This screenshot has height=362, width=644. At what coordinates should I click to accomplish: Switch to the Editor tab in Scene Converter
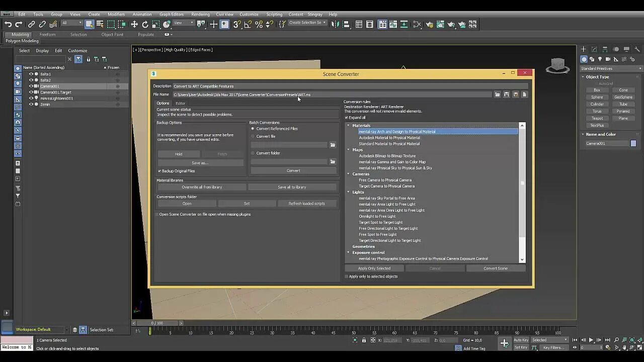tap(180, 103)
